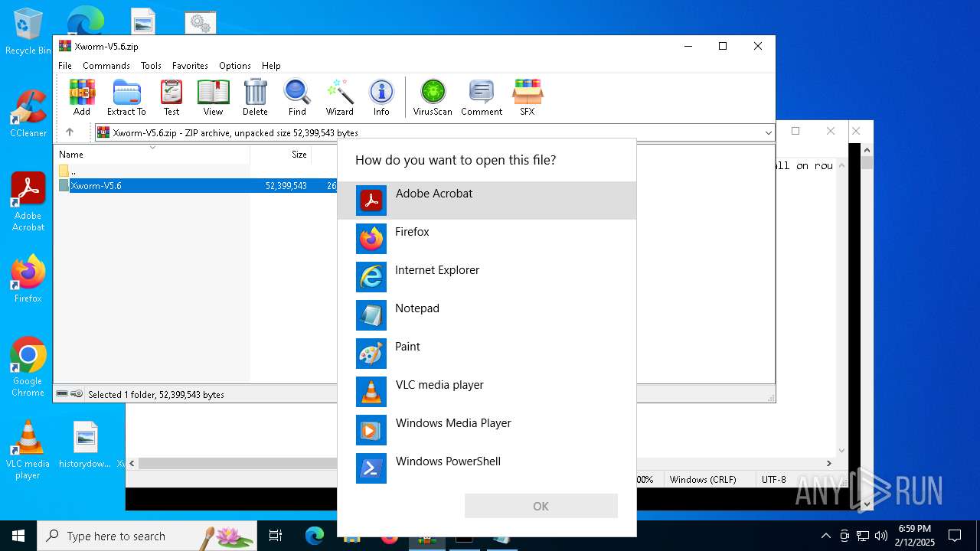Open the historydow... desktop file
980x551 pixels.
pyautogui.click(x=85, y=444)
